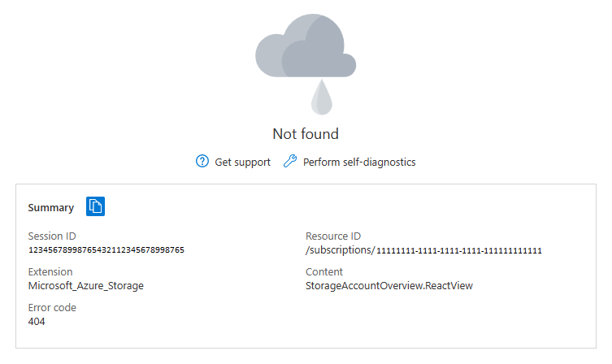The width and height of the screenshot is (612, 364).
Task: Select the Extension label
Action: click(x=50, y=271)
